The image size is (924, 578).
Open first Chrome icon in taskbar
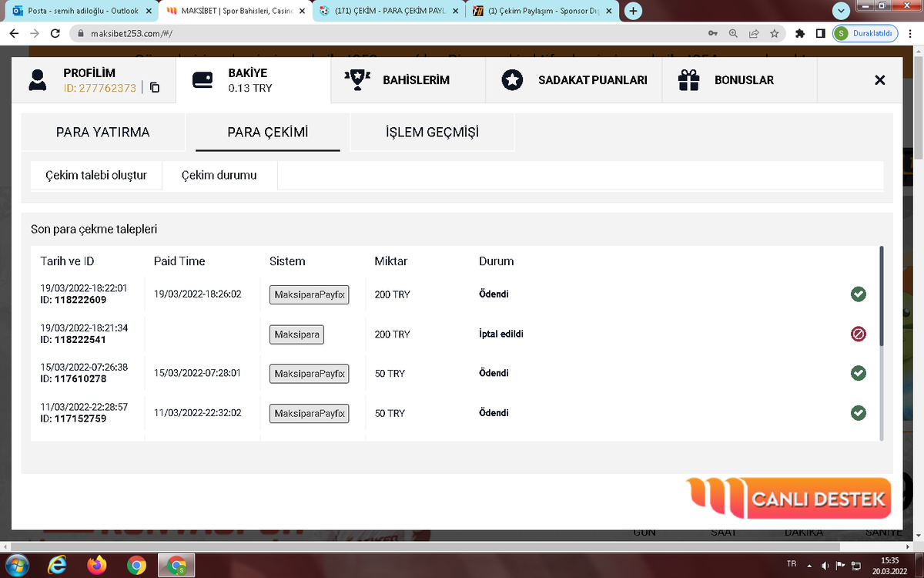(136, 565)
